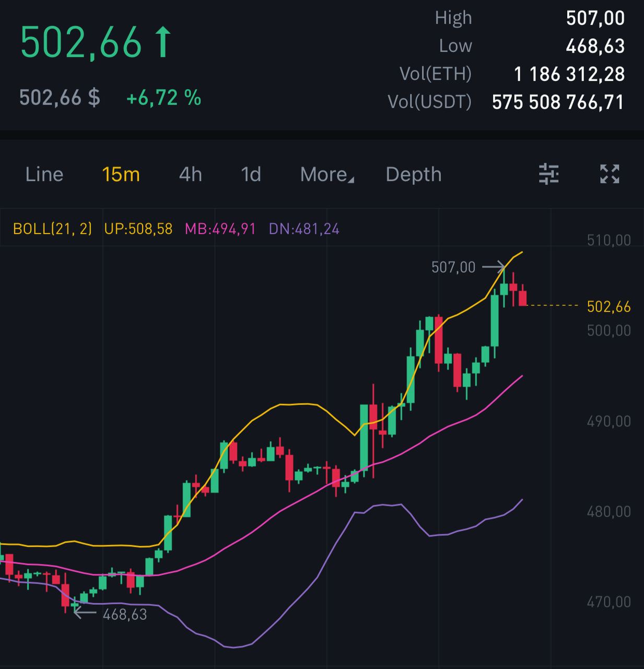This screenshot has width=644, height=669.
Task: Click the MB:494,91 middle band value
Action: 220,229
